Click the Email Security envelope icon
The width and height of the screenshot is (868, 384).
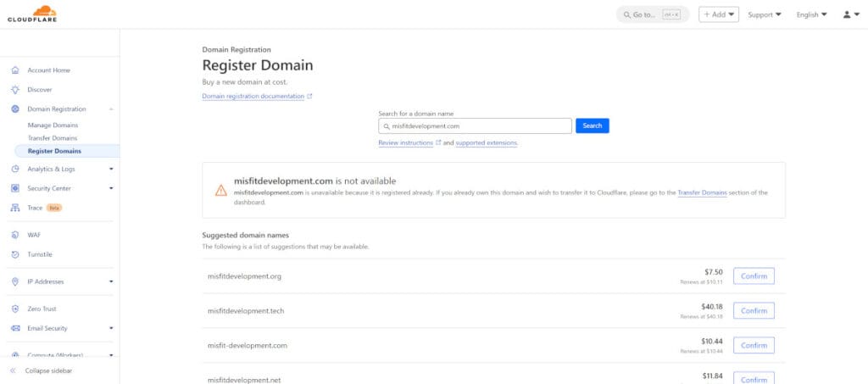pos(15,328)
